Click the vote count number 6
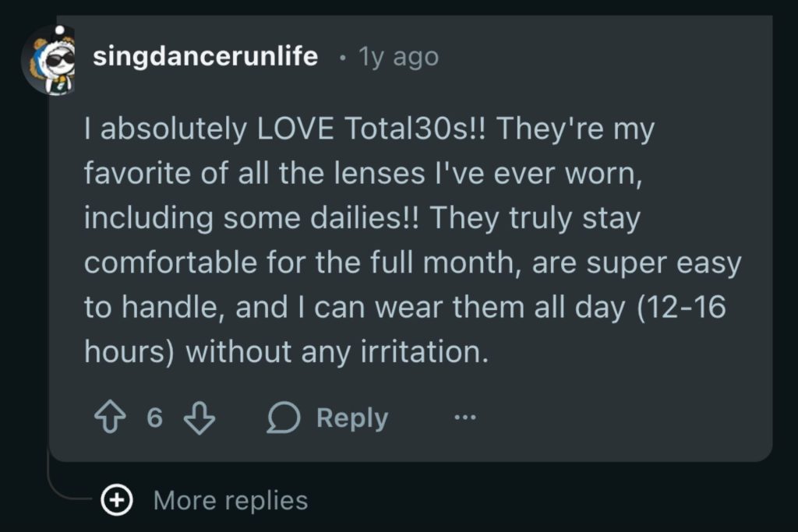 coord(154,419)
